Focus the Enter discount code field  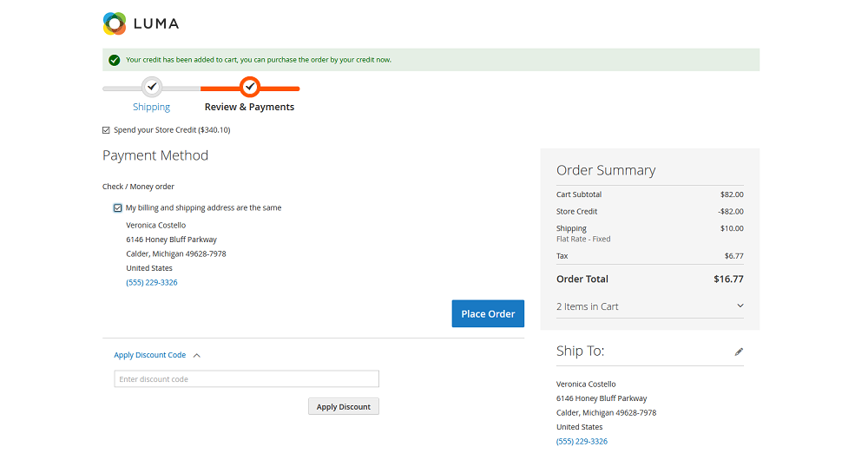pos(247,379)
